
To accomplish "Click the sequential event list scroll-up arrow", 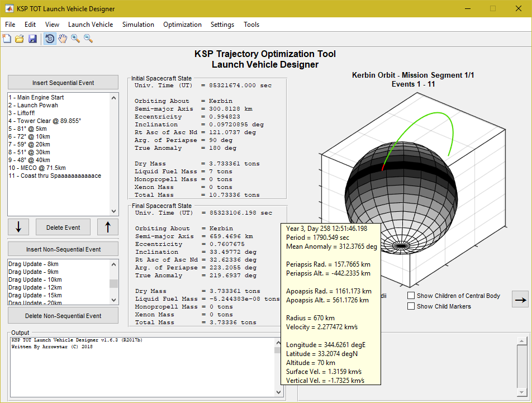I will [113, 98].
